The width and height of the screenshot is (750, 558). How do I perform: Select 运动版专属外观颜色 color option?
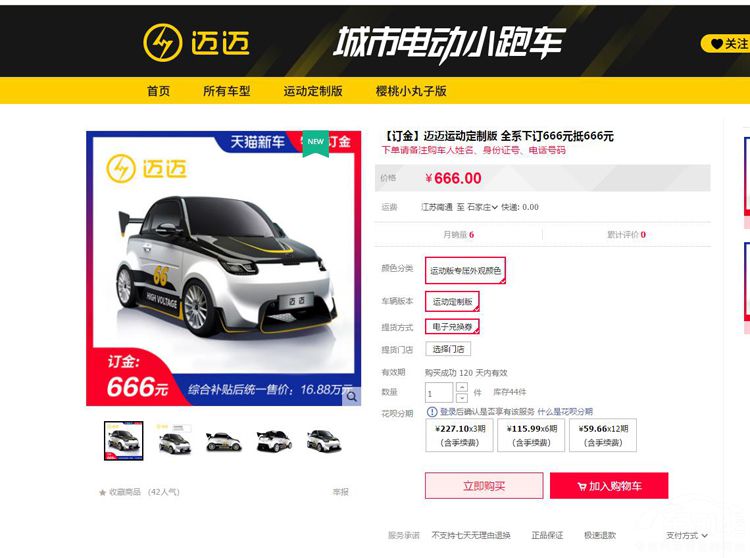(x=465, y=271)
